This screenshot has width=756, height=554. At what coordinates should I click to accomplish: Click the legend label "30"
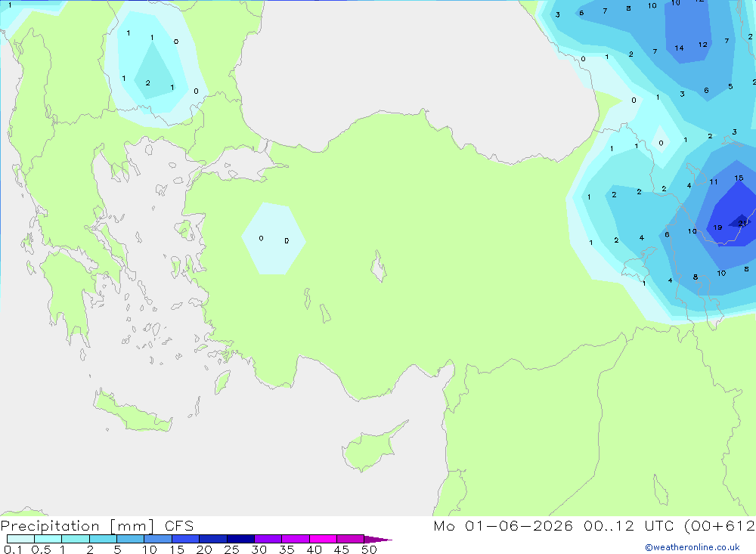[259, 549]
